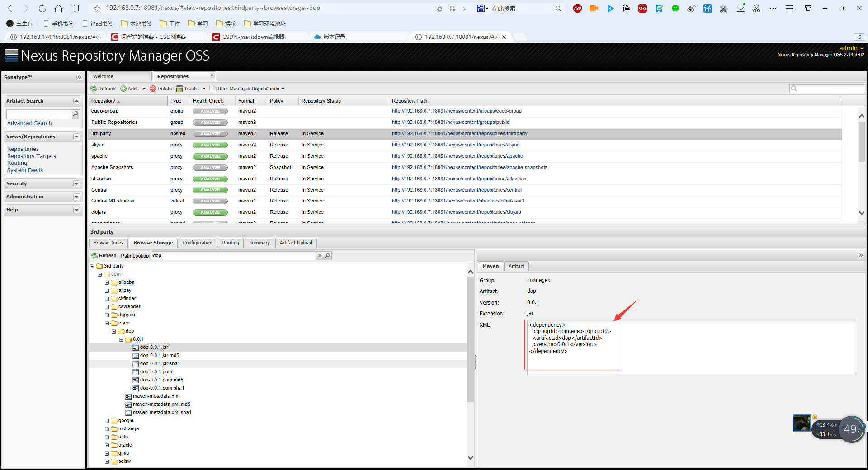The height and width of the screenshot is (470, 868).
Task: Open the browser download arrow icon
Action: tap(741, 8)
